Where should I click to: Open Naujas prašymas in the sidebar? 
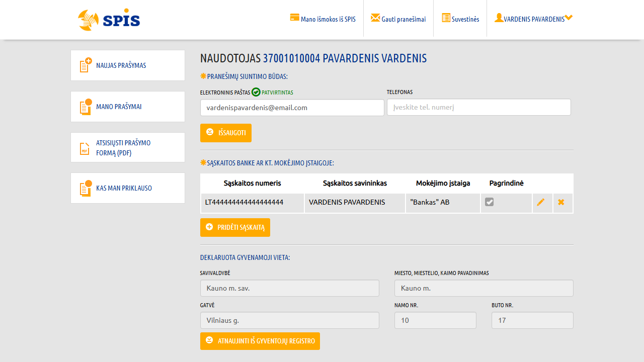point(128,65)
